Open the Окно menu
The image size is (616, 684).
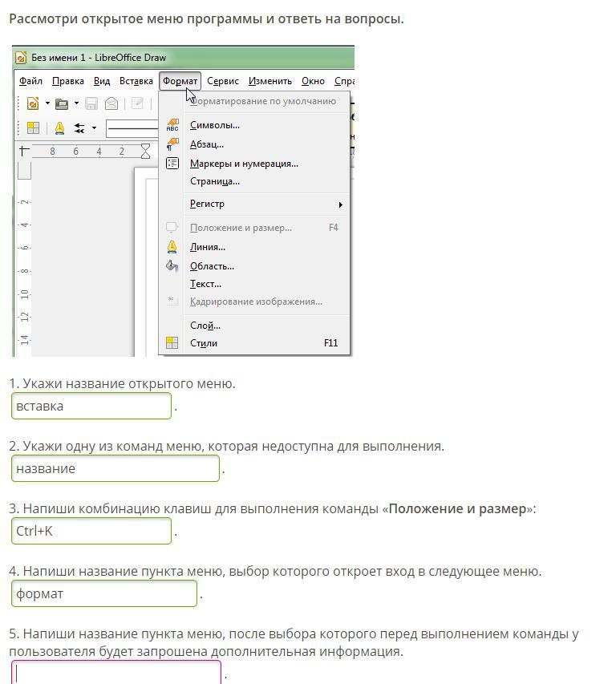314,81
